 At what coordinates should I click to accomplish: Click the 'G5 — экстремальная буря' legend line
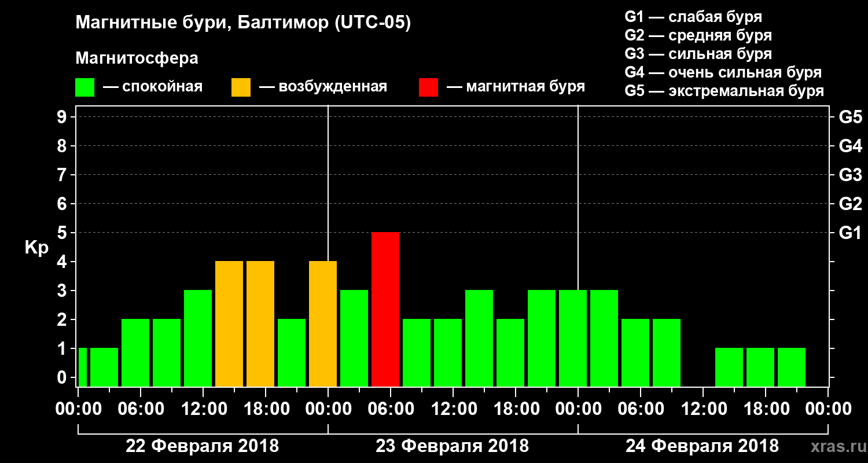(x=724, y=91)
